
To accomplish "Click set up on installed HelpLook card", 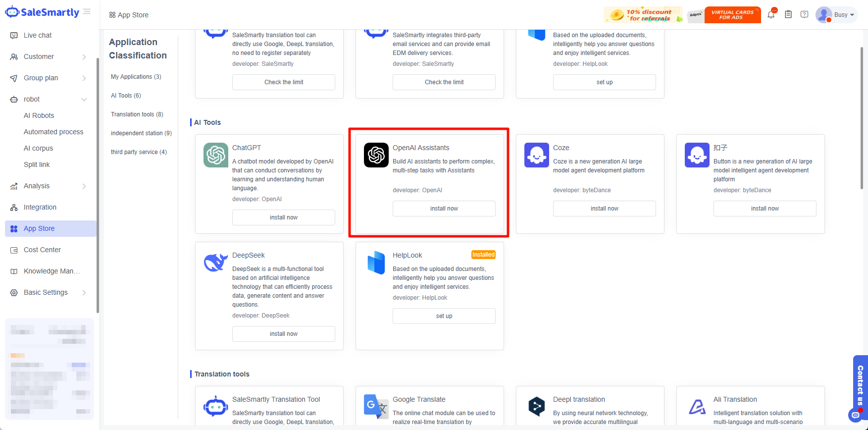I will 444,316.
